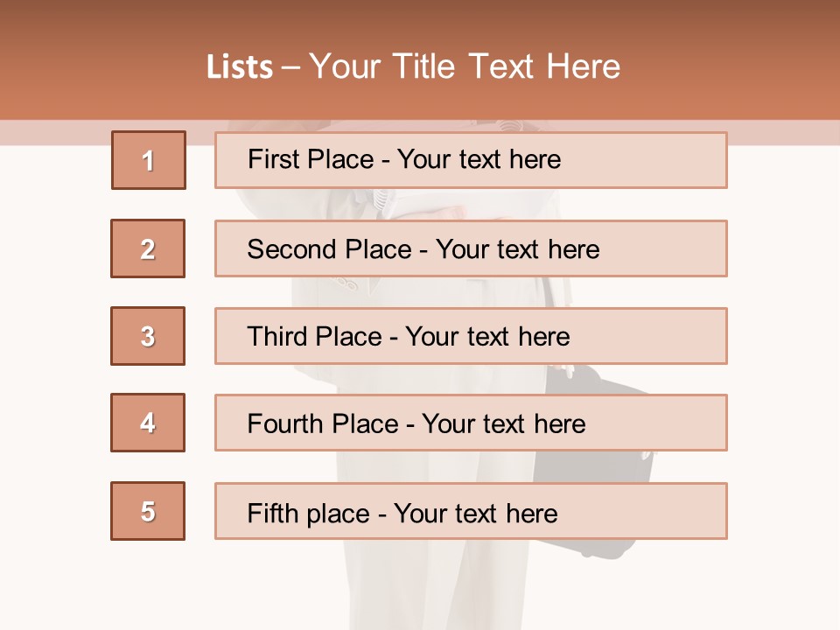Screen dimensions: 840x630
Task: Click the number 2 square
Action: click(148, 248)
